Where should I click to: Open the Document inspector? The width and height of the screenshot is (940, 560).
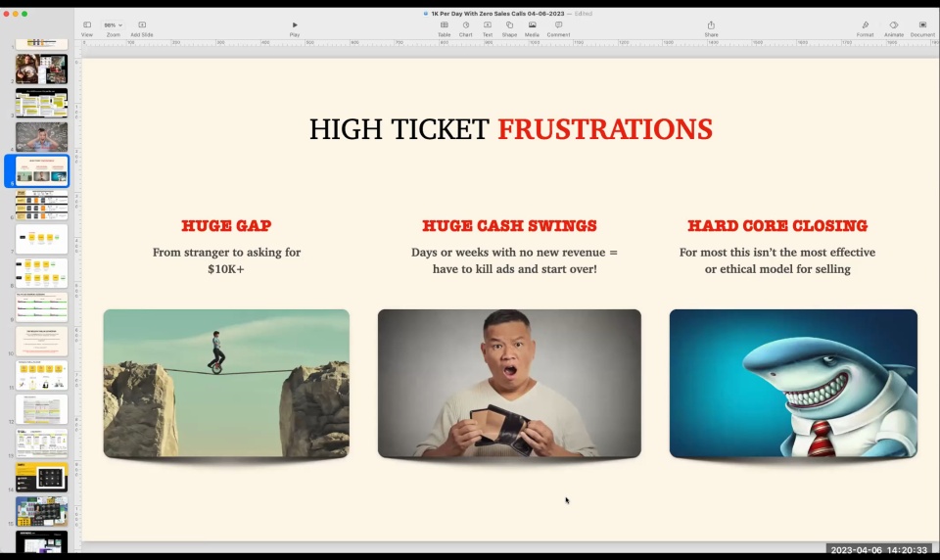[x=922, y=28]
